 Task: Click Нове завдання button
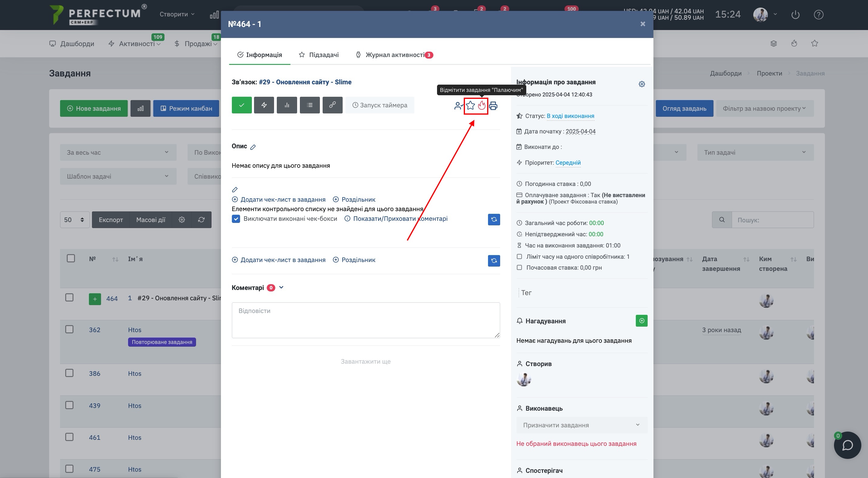point(94,108)
